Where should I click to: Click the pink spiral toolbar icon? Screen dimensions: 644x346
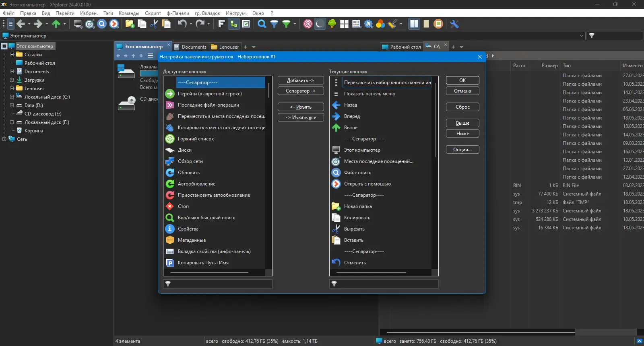point(308,24)
